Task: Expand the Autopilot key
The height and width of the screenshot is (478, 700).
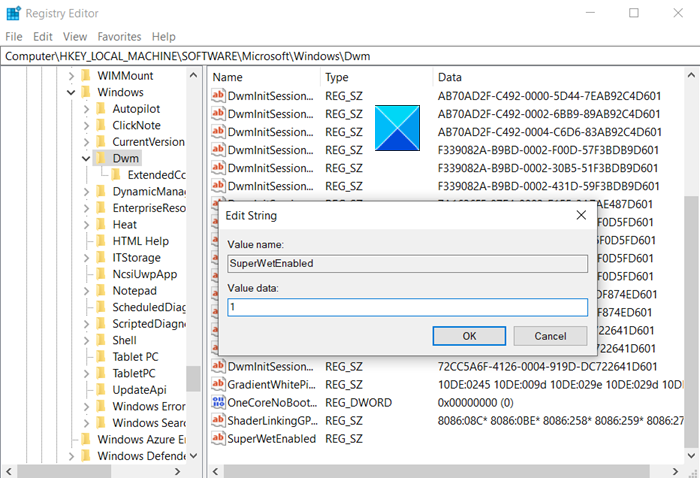Action: pos(86,109)
